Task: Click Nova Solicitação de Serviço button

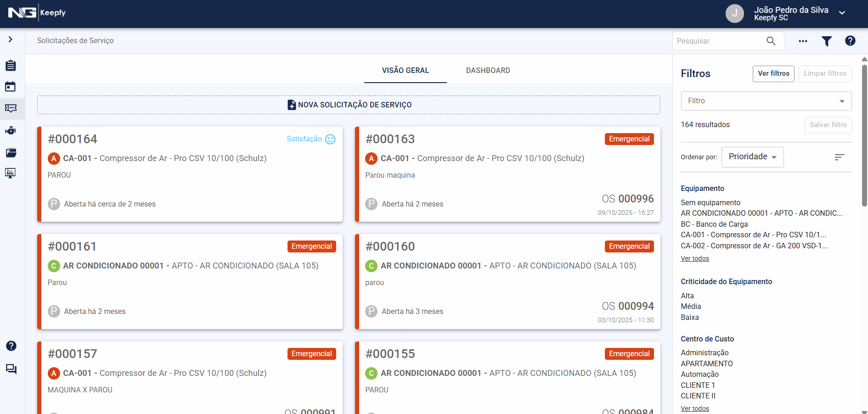Action: click(349, 105)
